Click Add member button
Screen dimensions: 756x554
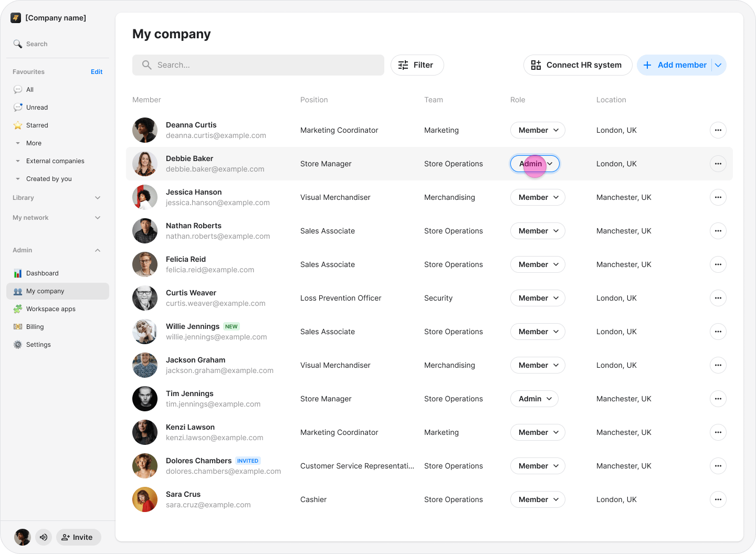(x=674, y=65)
